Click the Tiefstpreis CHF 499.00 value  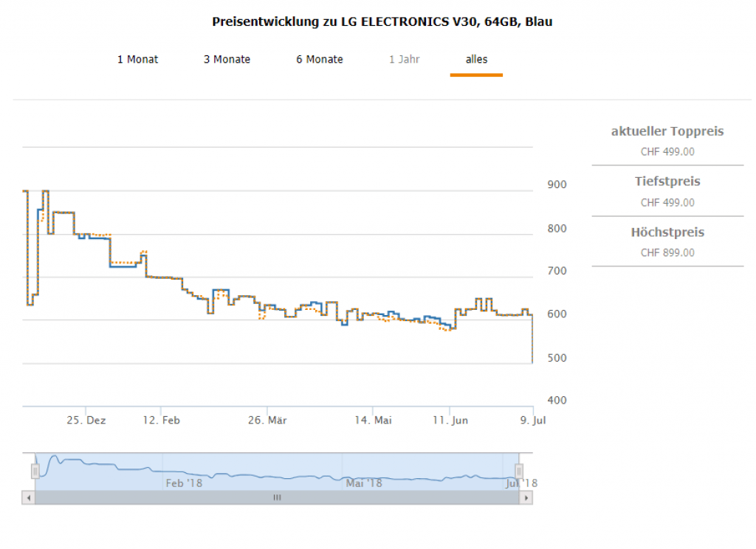coord(667,203)
